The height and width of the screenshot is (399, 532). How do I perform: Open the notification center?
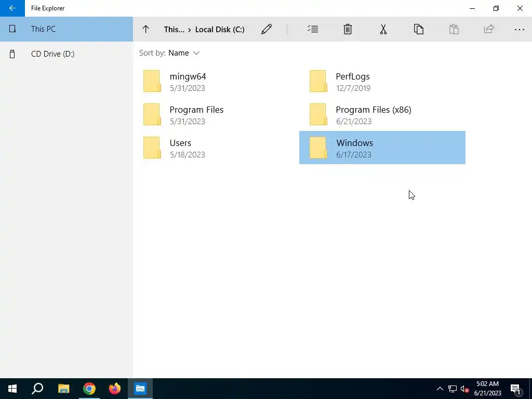(515, 389)
